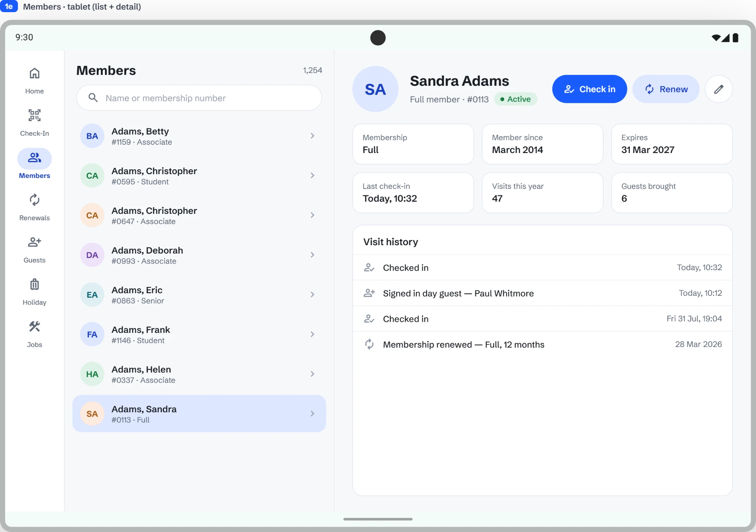This screenshot has height=532, width=756.
Task: Click Helen Adams HA avatar
Action: pos(92,374)
